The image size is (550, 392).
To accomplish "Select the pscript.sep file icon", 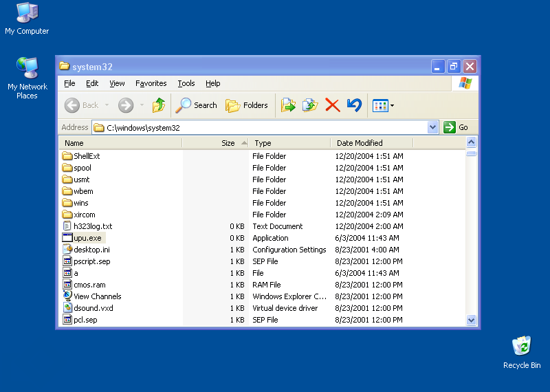I will 67,261.
